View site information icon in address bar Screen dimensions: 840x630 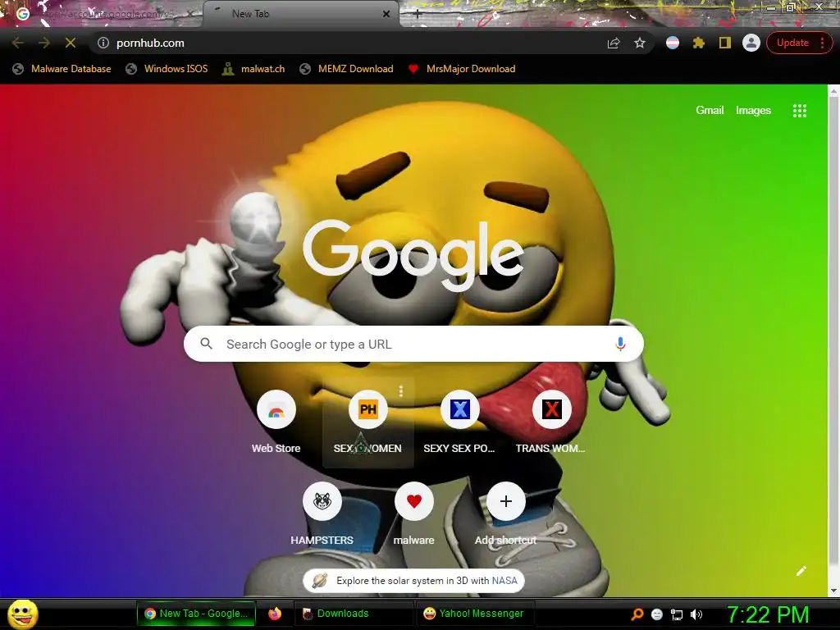coord(103,43)
